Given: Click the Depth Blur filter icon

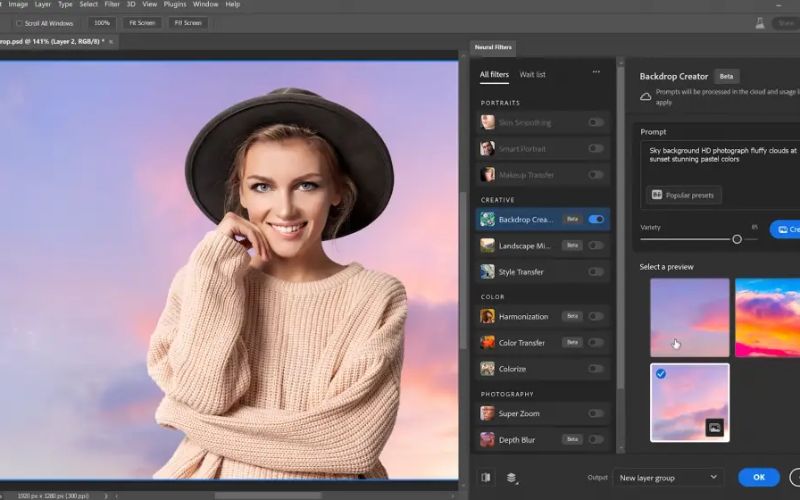Looking at the screenshot, I should [487, 439].
